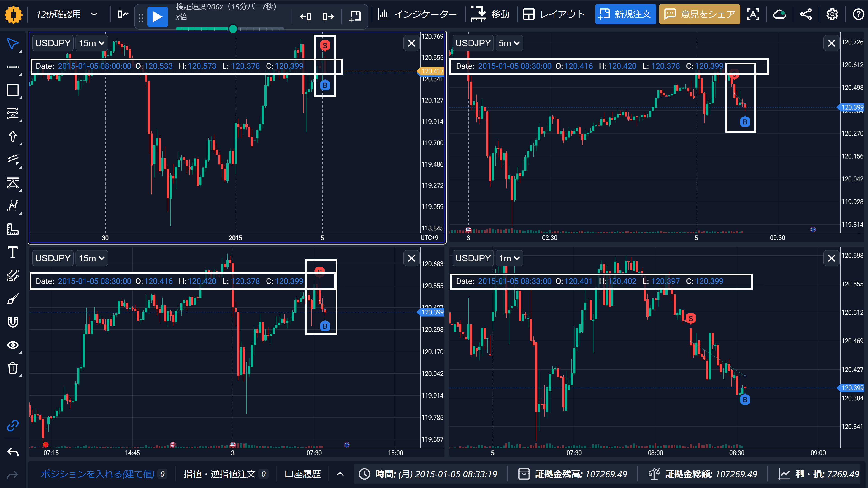Open settings gear in top bar
Screen dimensions: 868x488
click(832, 14)
